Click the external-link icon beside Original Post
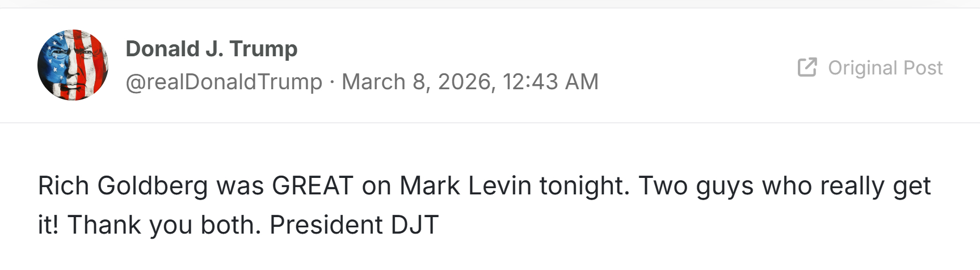 807,67
